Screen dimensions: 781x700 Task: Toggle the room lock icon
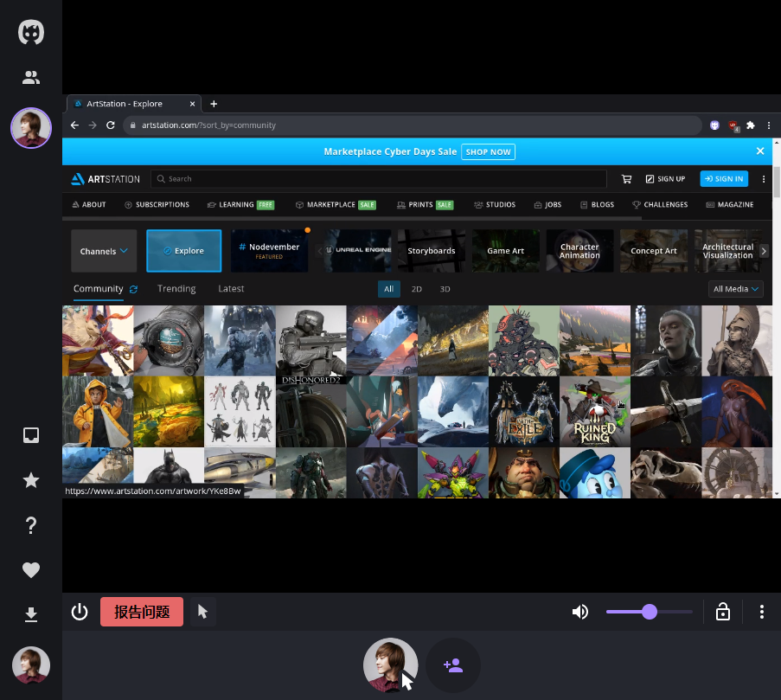point(723,612)
